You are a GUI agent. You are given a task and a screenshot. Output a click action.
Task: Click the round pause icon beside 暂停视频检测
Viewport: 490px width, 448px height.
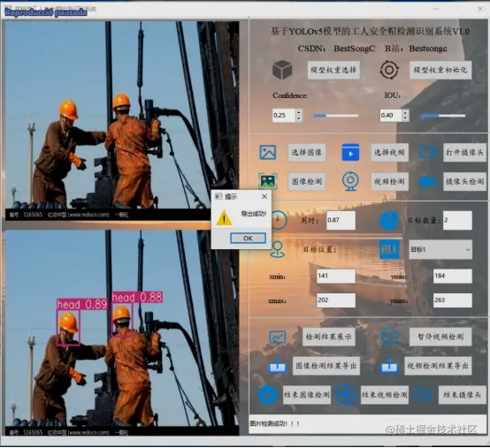(389, 337)
